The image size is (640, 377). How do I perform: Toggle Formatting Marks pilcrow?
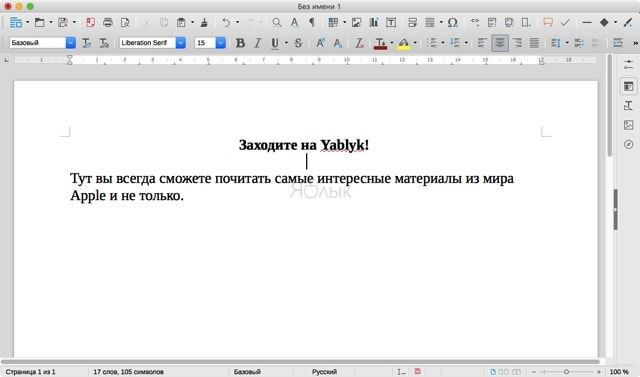pos(312,22)
